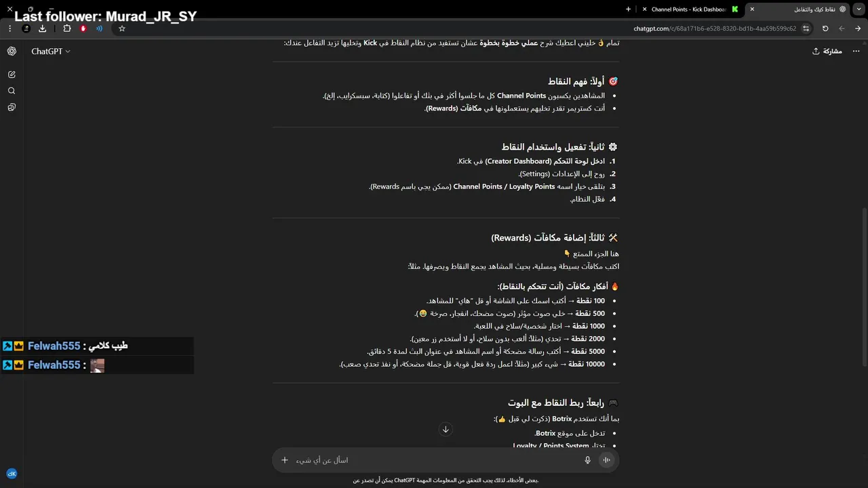Start voice mode with the waveform button
The width and height of the screenshot is (868, 488).
[607, 460]
